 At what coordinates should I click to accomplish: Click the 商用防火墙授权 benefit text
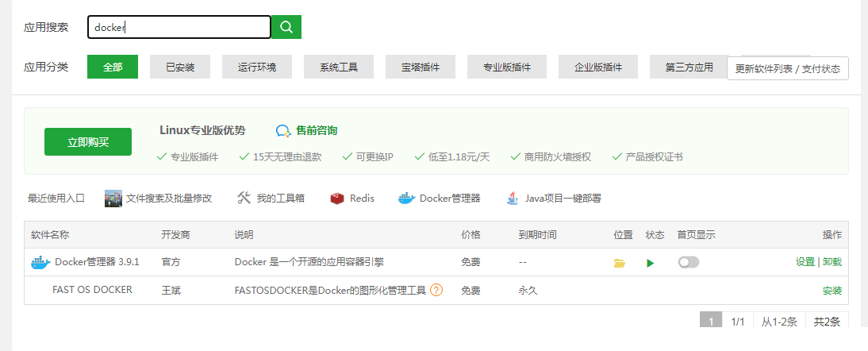[x=558, y=156]
